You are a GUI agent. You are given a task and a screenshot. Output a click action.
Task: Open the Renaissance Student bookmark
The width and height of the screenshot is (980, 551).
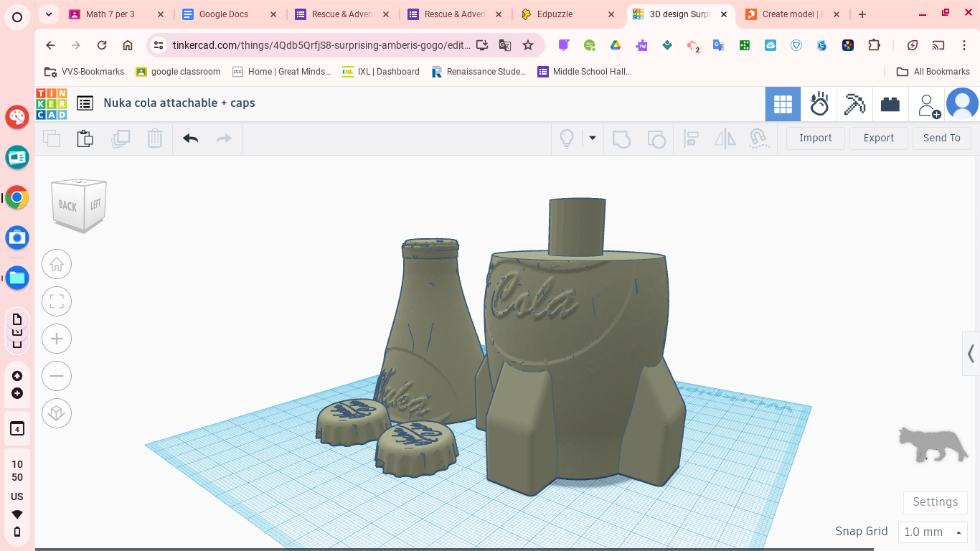pos(479,72)
